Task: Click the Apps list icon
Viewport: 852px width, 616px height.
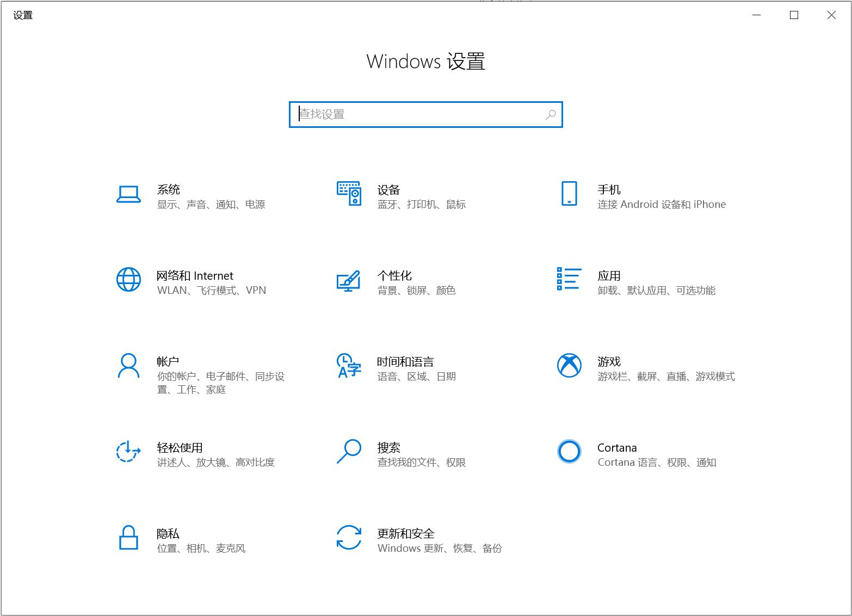Action: click(569, 279)
